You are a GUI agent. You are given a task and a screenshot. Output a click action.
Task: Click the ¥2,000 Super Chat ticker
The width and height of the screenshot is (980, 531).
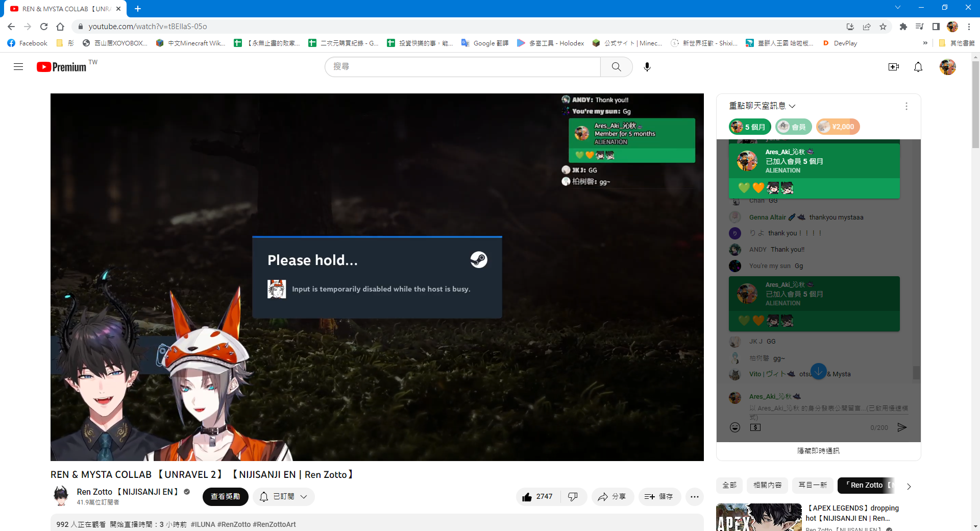point(838,127)
